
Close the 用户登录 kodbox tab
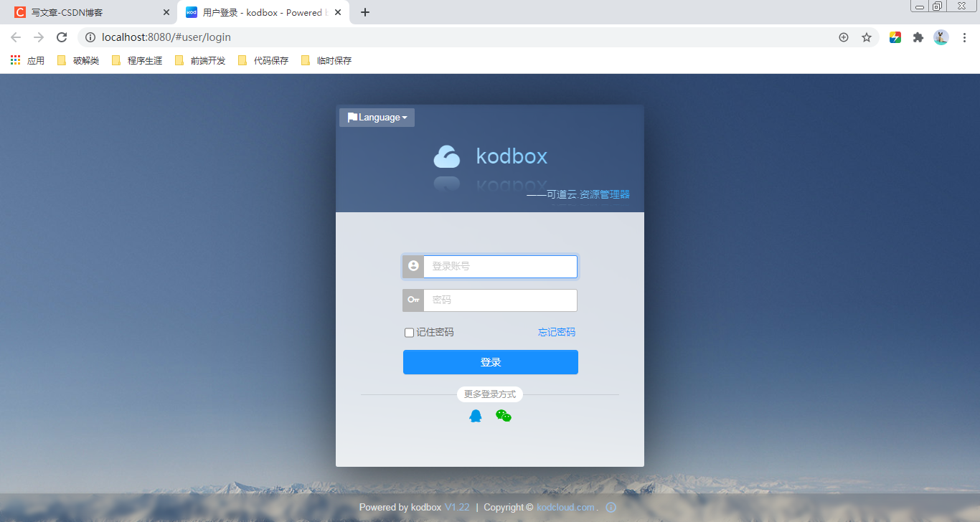click(338, 12)
